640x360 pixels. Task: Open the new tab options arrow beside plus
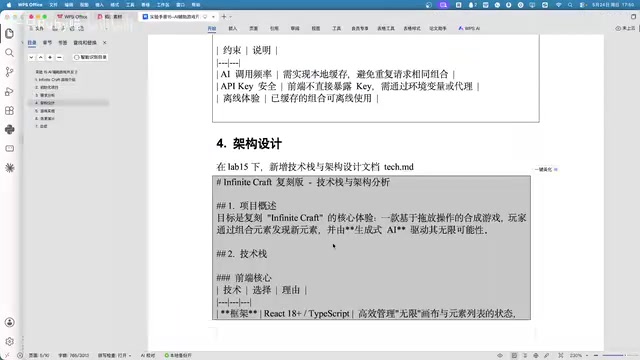(231, 17)
